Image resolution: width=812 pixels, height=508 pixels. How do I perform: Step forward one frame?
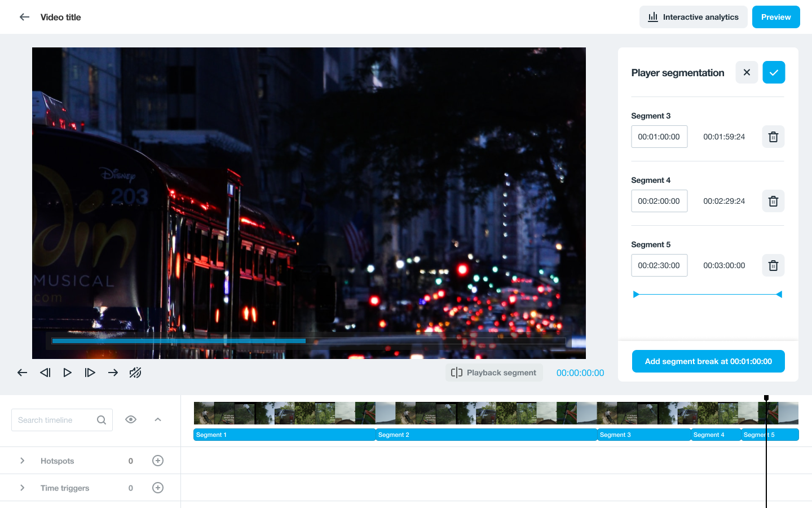click(90, 373)
